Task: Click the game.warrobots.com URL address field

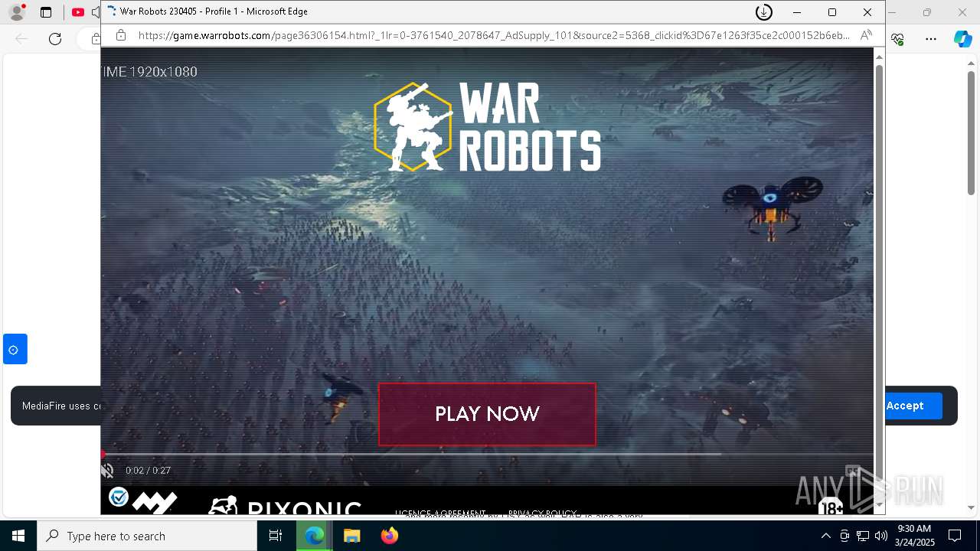Action: click(x=494, y=35)
